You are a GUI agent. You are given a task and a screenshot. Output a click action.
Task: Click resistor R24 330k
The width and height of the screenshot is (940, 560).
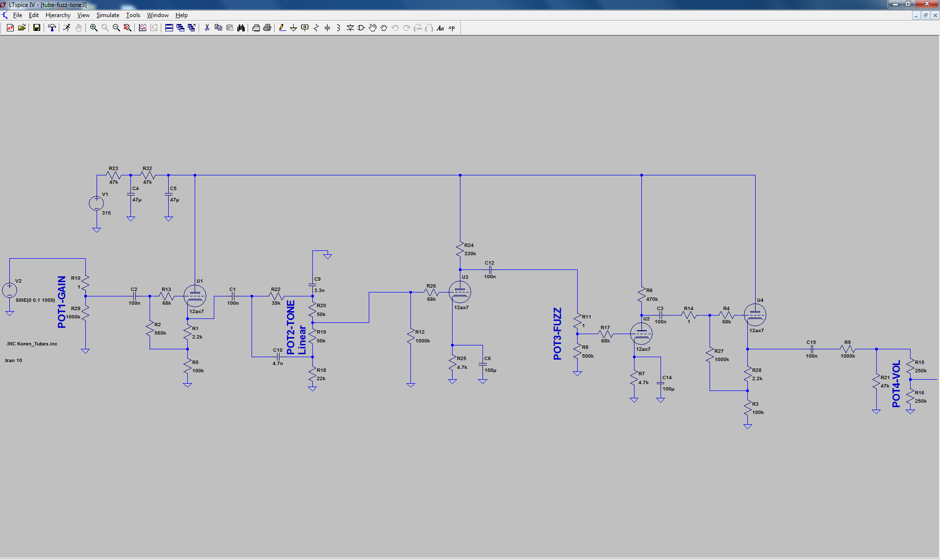click(x=460, y=250)
